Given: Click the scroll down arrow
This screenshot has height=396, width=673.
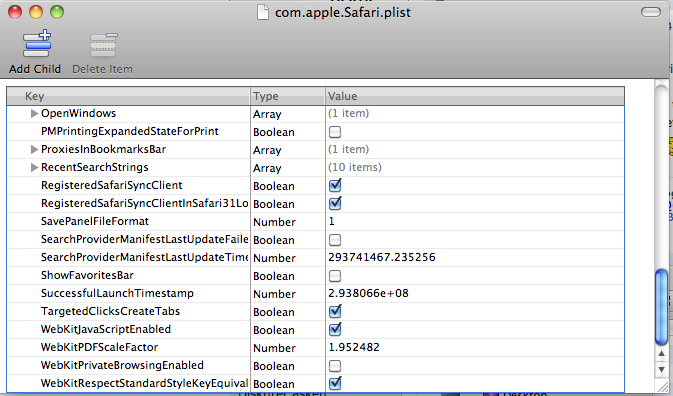Looking at the screenshot, I should click(661, 369).
